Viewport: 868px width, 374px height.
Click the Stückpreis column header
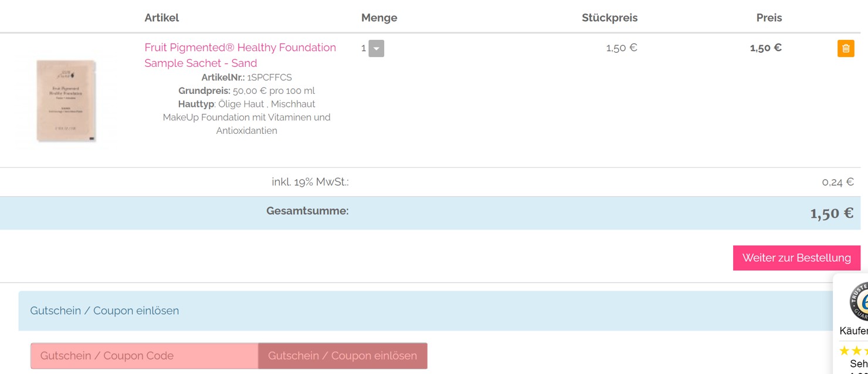coord(609,18)
